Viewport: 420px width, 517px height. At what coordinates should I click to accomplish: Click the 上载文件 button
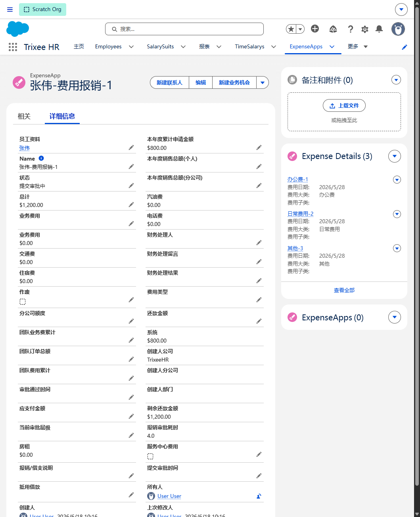pos(344,105)
